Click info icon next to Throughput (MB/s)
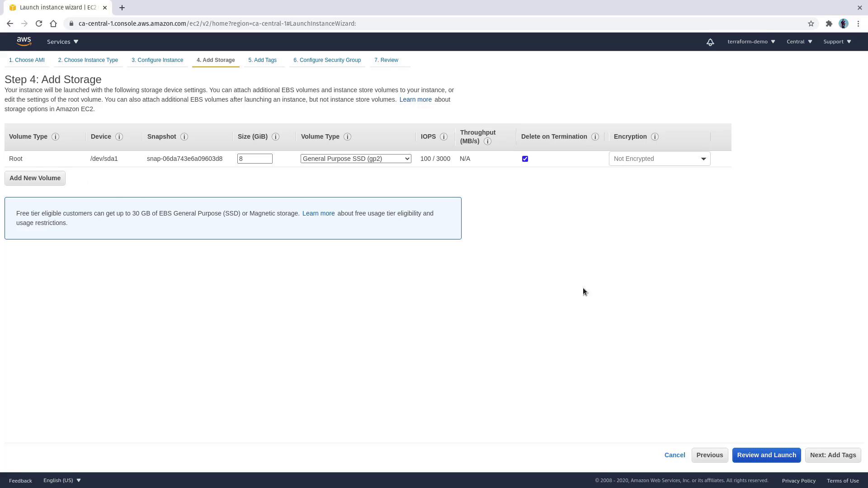868x488 pixels. coord(487,141)
